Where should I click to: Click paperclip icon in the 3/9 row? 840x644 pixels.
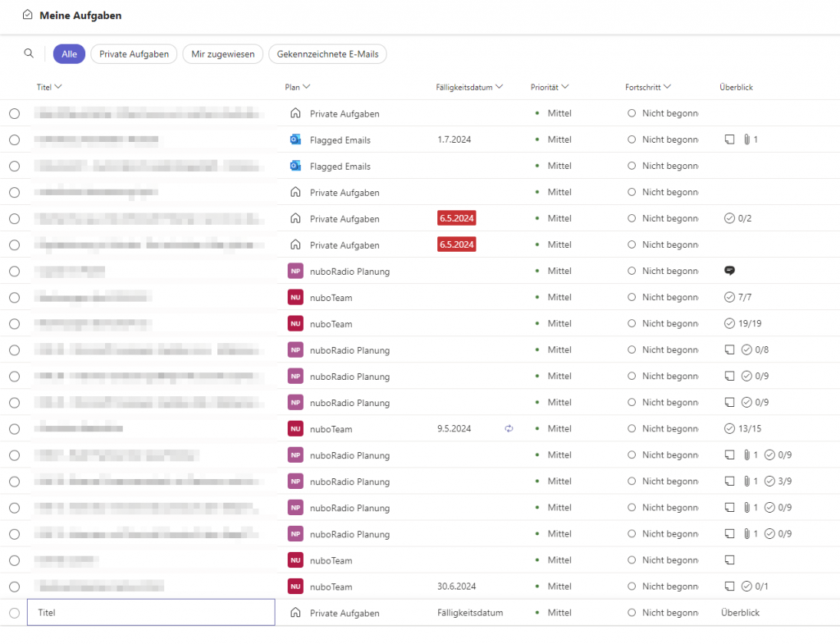point(746,481)
